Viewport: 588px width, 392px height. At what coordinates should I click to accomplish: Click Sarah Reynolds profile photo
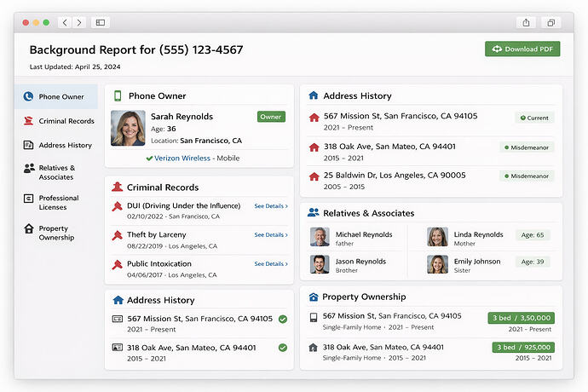[x=128, y=129]
